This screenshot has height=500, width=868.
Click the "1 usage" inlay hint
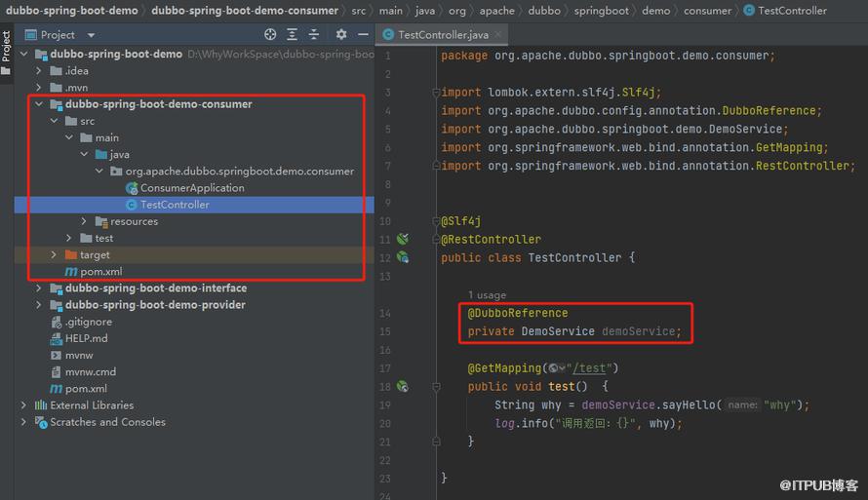487,294
